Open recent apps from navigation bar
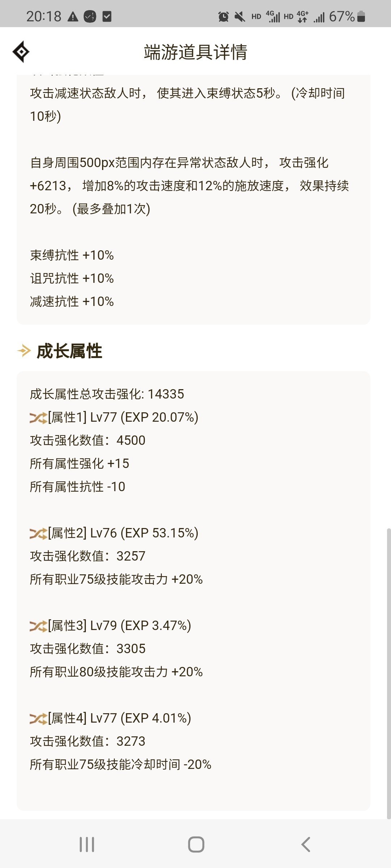 tap(87, 844)
